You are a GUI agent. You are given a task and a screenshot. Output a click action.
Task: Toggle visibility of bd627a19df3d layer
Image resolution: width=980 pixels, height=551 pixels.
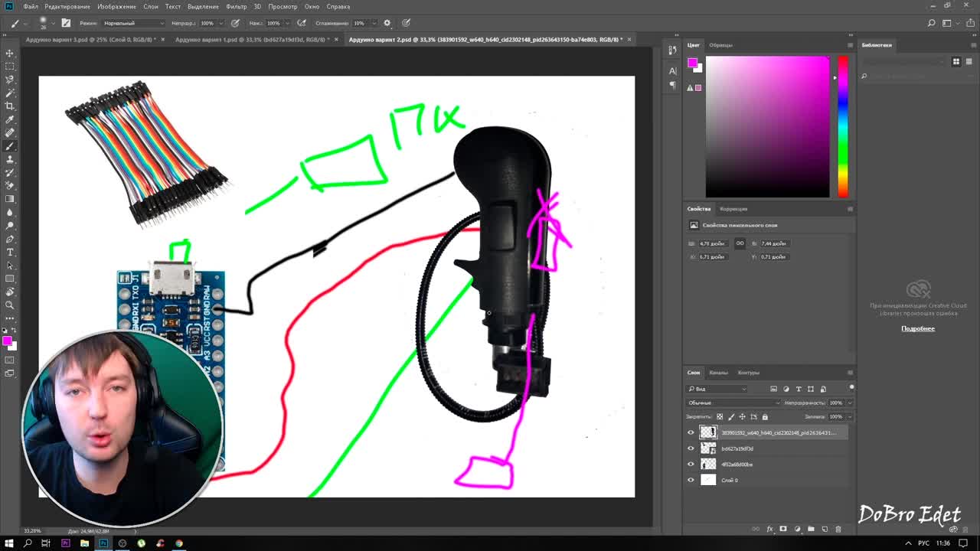[691, 448]
